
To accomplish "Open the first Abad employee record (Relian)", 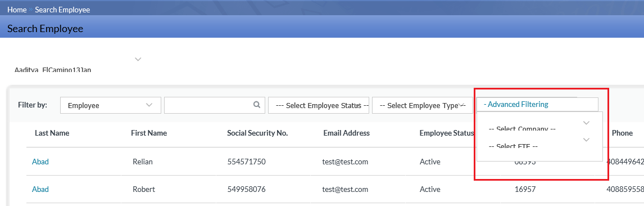I will [x=40, y=162].
